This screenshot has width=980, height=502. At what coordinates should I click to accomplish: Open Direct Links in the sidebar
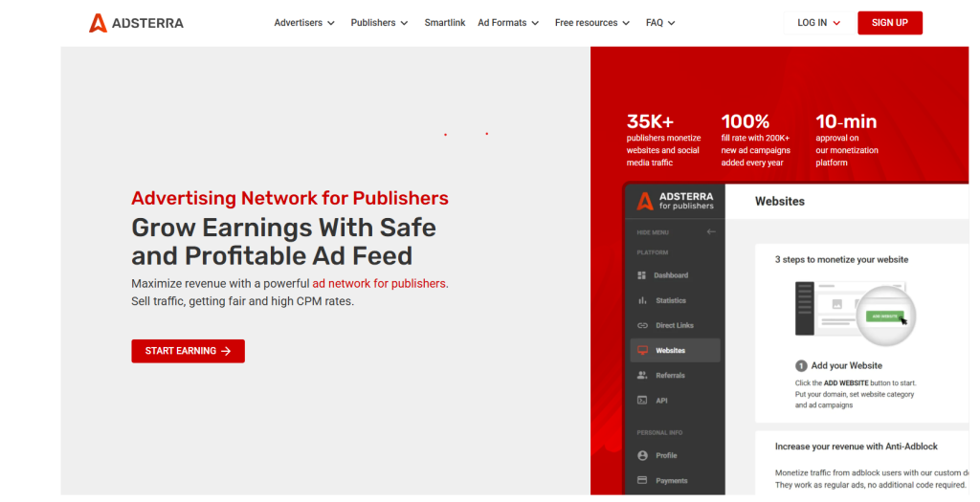point(675,325)
